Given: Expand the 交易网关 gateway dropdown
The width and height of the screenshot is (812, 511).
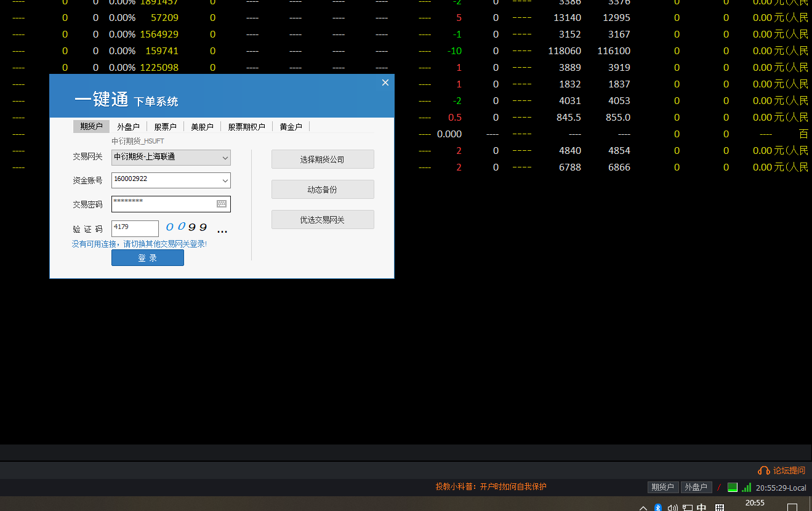Looking at the screenshot, I should [225, 158].
